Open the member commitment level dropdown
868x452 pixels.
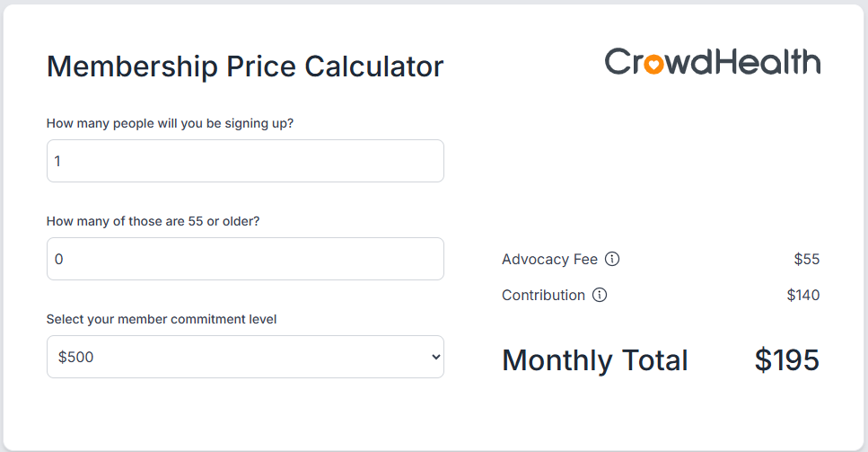pyautogui.click(x=245, y=357)
